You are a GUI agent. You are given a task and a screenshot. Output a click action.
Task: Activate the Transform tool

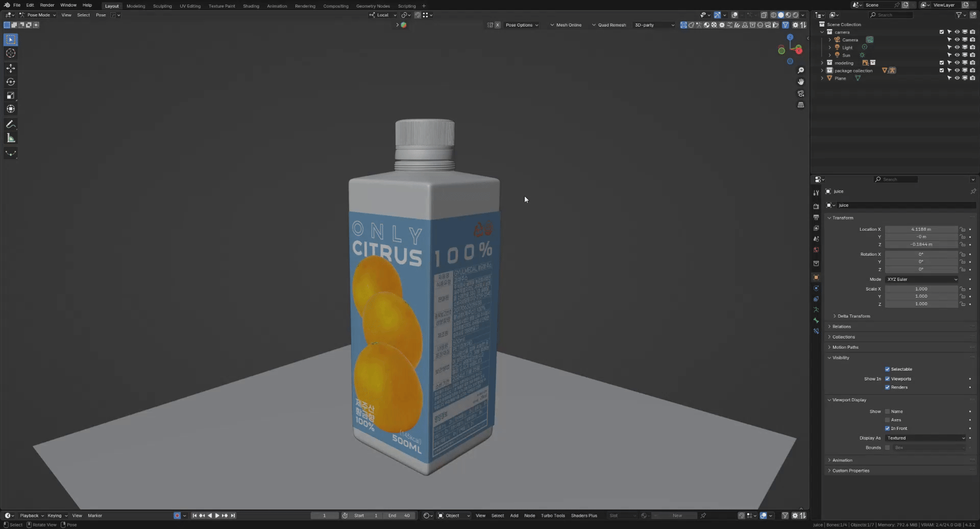11,109
